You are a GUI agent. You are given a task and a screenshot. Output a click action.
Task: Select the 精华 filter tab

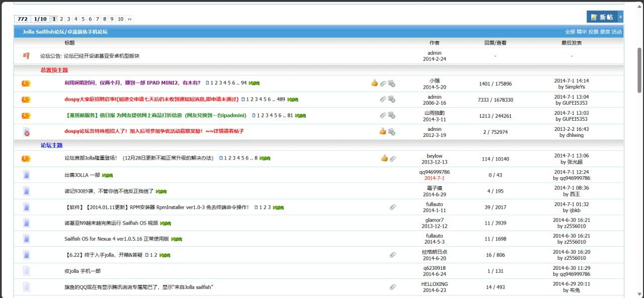[x=582, y=32]
